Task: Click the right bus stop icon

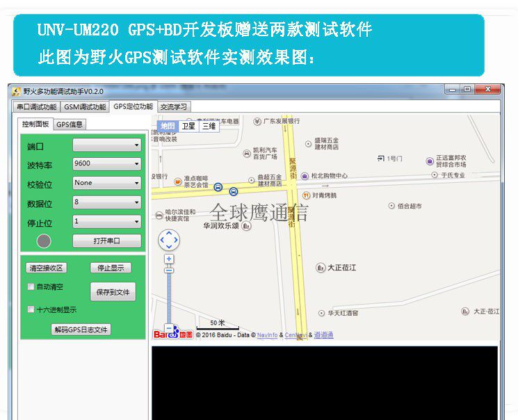Action: [x=233, y=191]
